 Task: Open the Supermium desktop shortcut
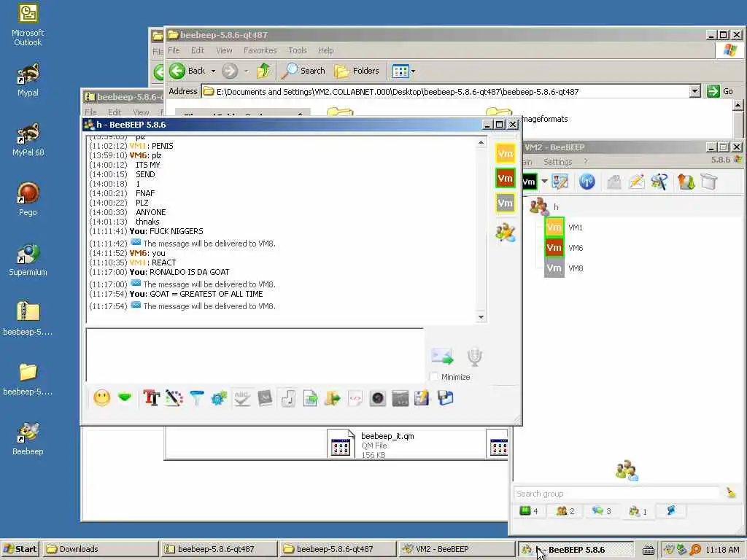pyautogui.click(x=28, y=260)
